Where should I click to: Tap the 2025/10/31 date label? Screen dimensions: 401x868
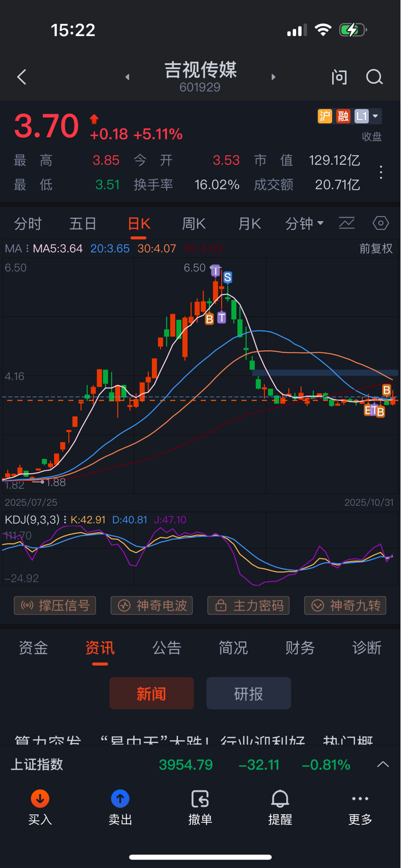point(369,503)
